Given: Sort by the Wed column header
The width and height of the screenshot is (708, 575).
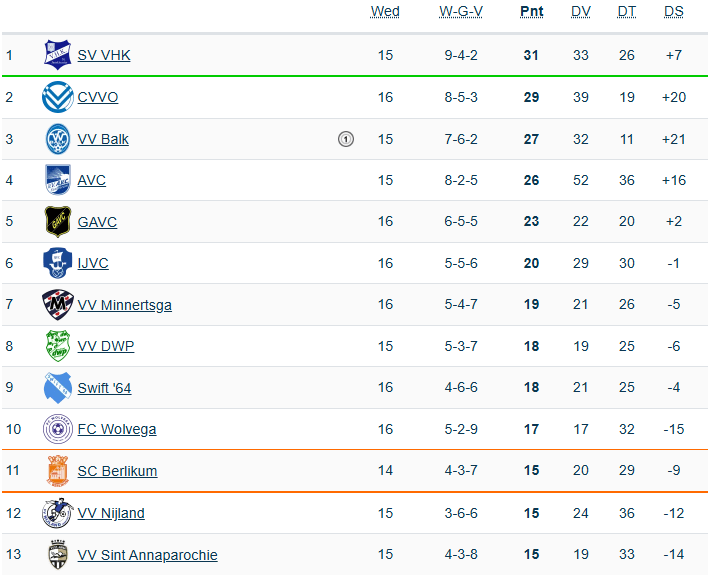Looking at the screenshot, I should point(385,12).
